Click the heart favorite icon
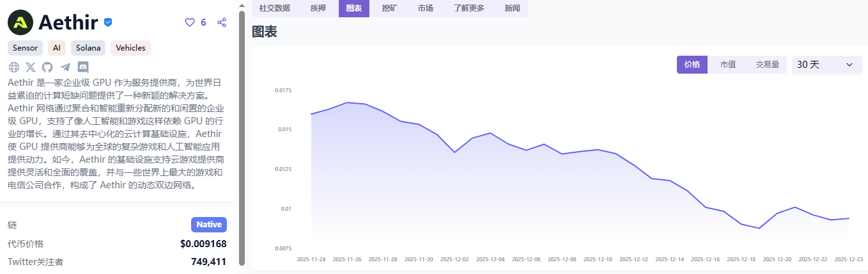 (189, 22)
